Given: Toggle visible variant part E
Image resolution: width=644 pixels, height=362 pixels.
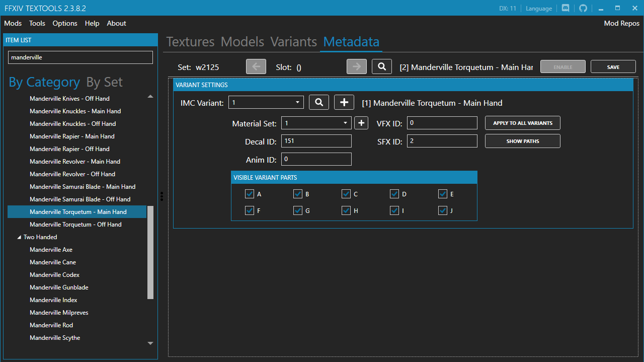Looking at the screenshot, I should 443,194.
